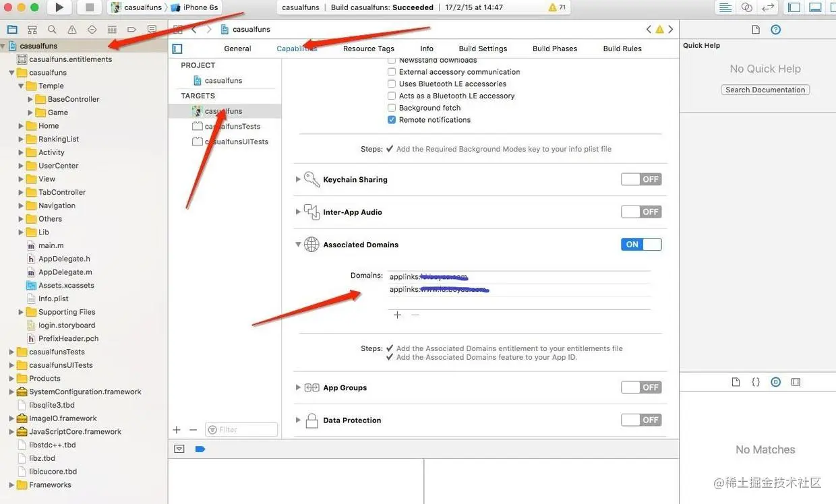Turn on Inter-App Audio switch
The width and height of the screenshot is (836, 504).
click(641, 212)
